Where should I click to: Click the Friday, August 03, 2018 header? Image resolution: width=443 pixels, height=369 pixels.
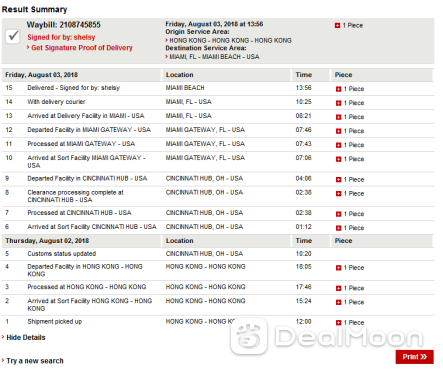(42, 75)
